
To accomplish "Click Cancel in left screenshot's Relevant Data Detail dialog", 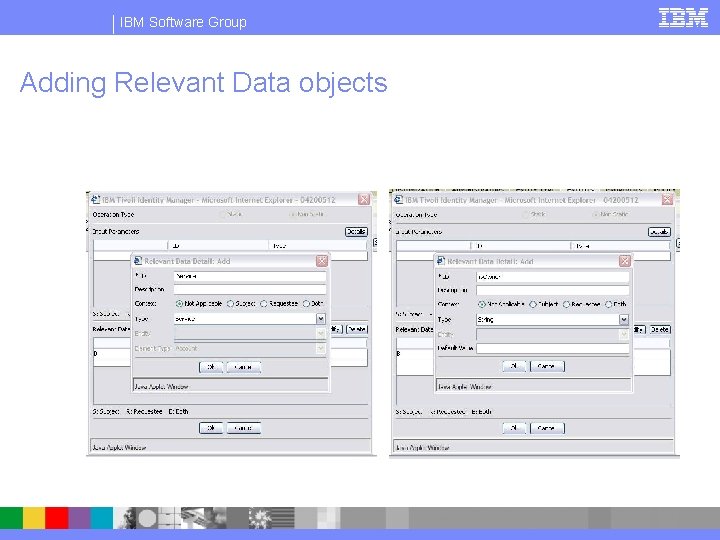I will pyautogui.click(x=243, y=367).
